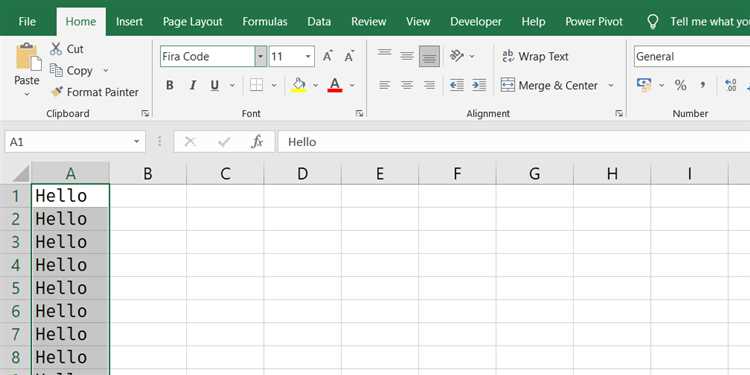Center cell text horizontally
The width and height of the screenshot is (750, 375).
click(407, 85)
